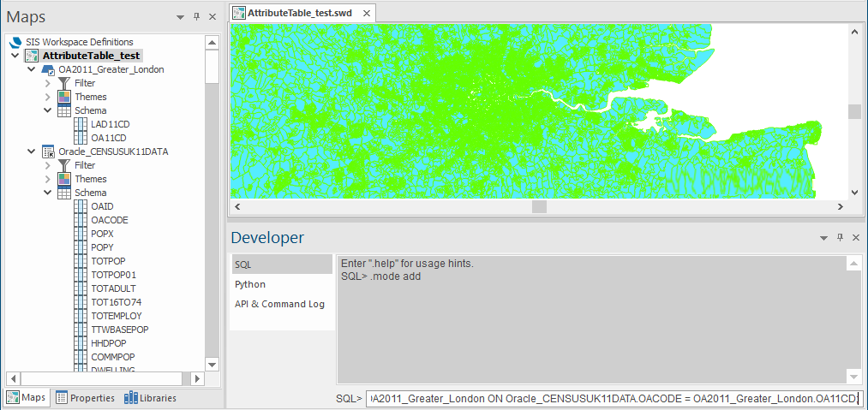Viewport: 868px width, 410px height.
Task: Switch to the Libraries tab
Action: click(x=150, y=398)
